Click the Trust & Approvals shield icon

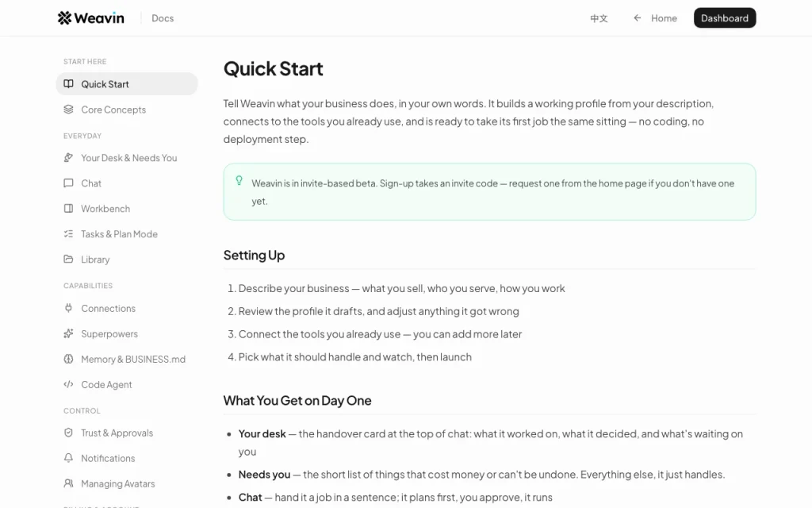click(68, 433)
